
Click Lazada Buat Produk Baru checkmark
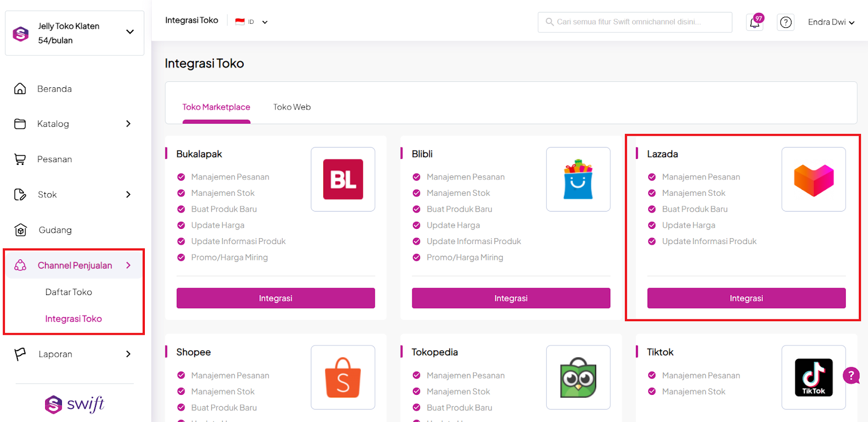pyautogui.click(x=652, y=209)
